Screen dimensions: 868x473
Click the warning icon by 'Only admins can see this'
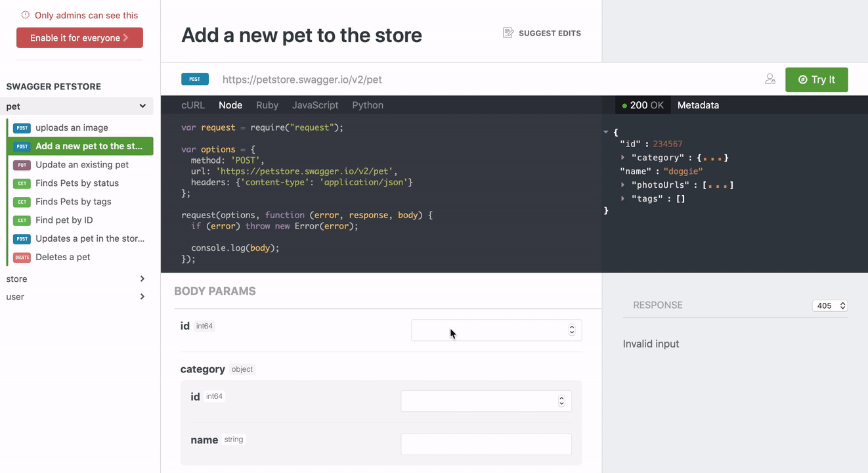pyautogui.click(x=26, y=15)
